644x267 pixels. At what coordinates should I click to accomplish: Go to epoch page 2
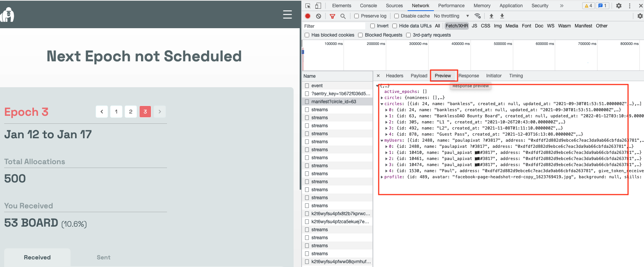coord(131,112)
